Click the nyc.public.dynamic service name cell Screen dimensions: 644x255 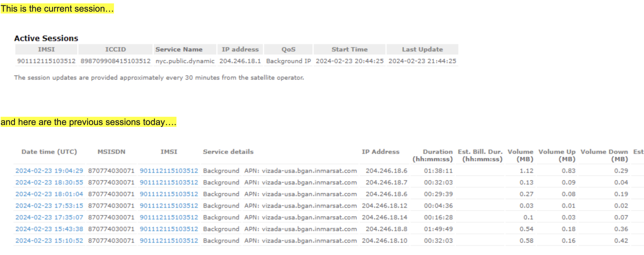pos(185,61)
